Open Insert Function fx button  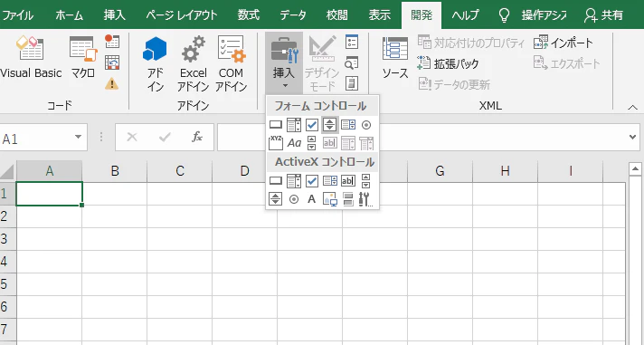[197, 138]
